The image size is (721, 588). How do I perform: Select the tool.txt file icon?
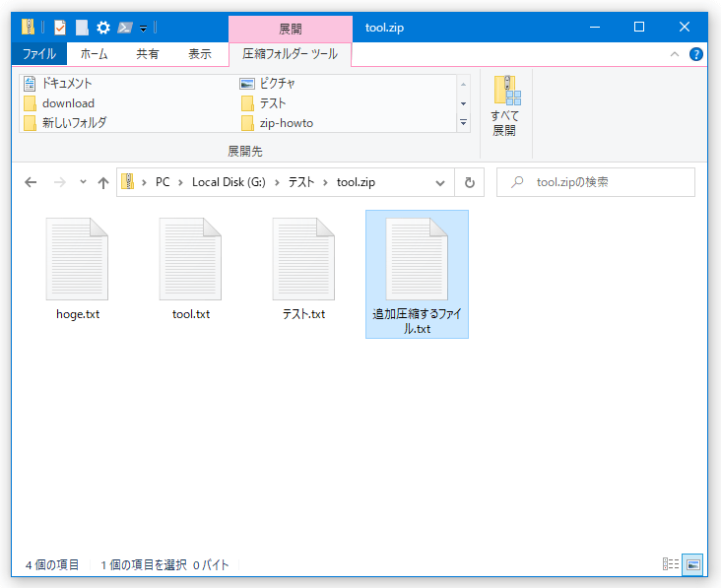click(x=190, y=259)
